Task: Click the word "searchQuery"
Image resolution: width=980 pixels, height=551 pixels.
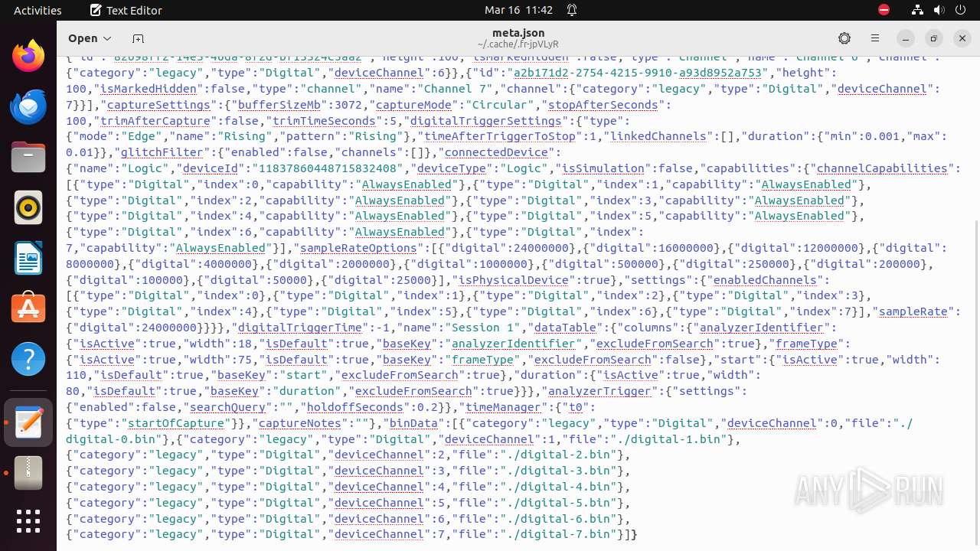Action: [x=226, y=407]
